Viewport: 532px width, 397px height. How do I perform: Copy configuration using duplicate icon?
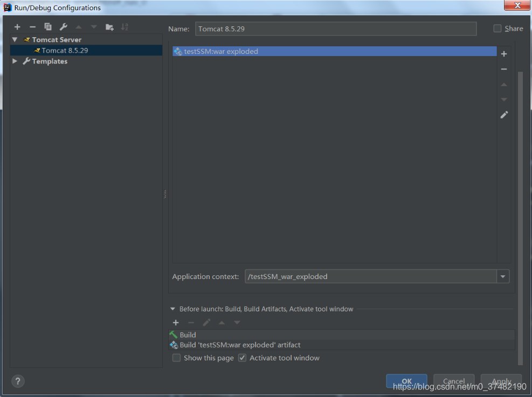tap(48, 27)
